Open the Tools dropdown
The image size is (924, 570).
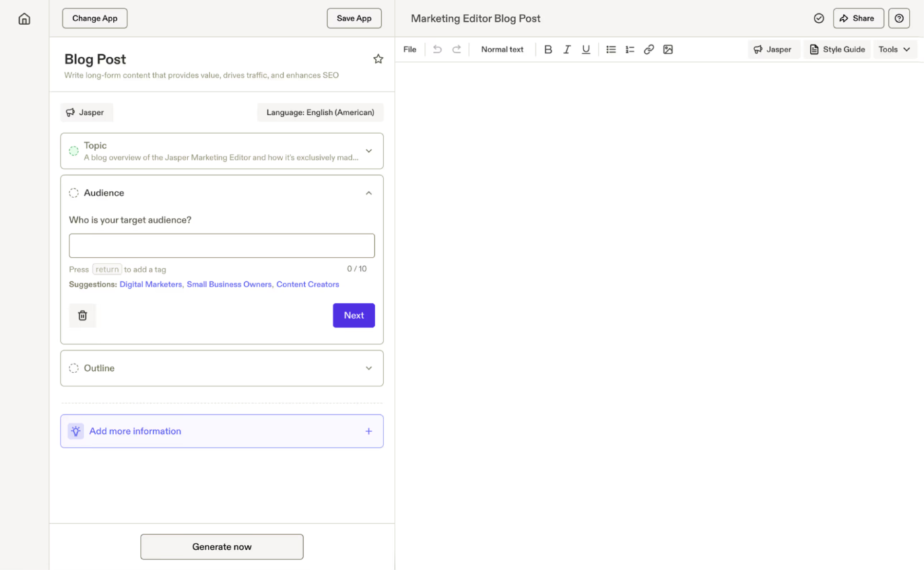click(x=894, y=50)
